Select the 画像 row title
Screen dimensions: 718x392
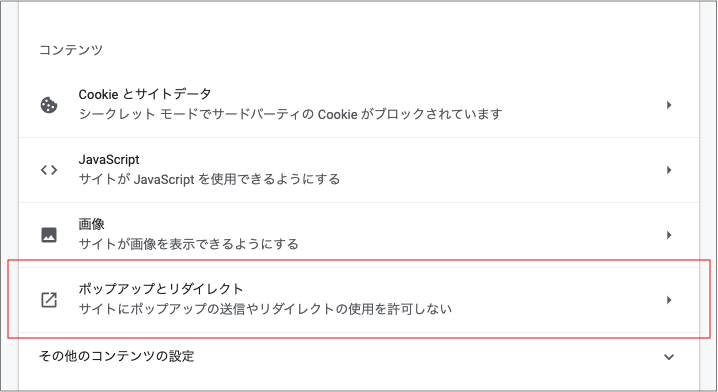(x=92, y=224)
